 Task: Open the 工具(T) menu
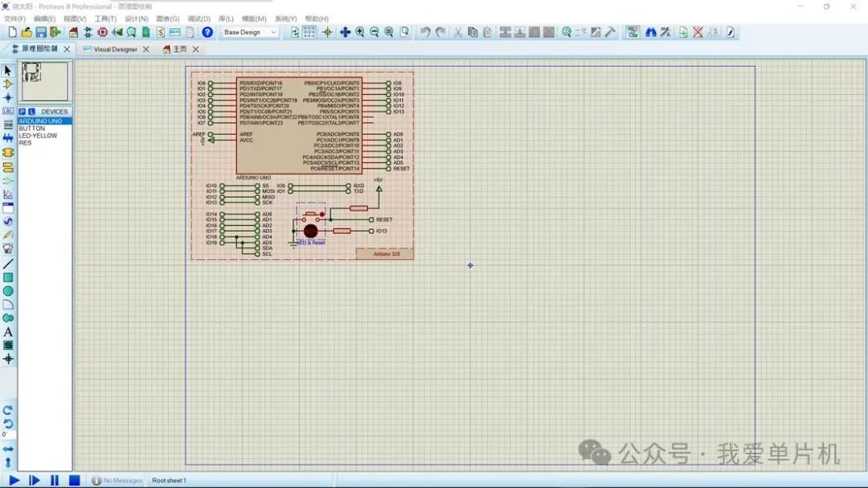[x=105, y=18]
